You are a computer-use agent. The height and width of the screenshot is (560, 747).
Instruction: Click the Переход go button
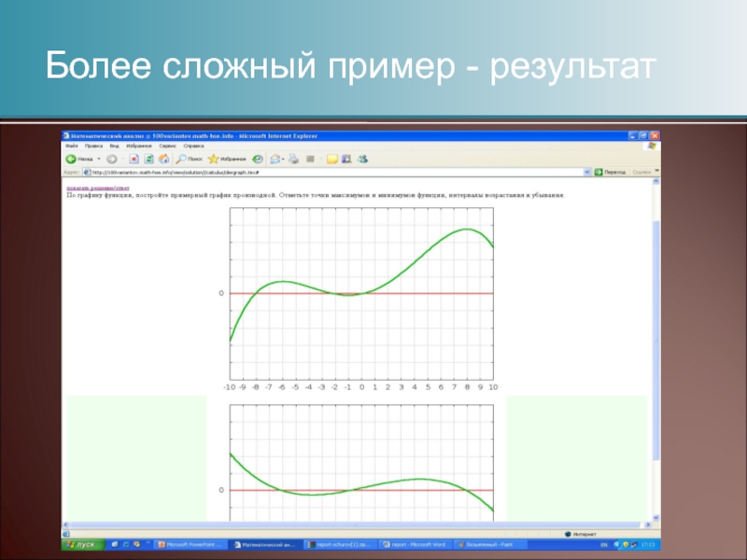[x=611, y=173]
